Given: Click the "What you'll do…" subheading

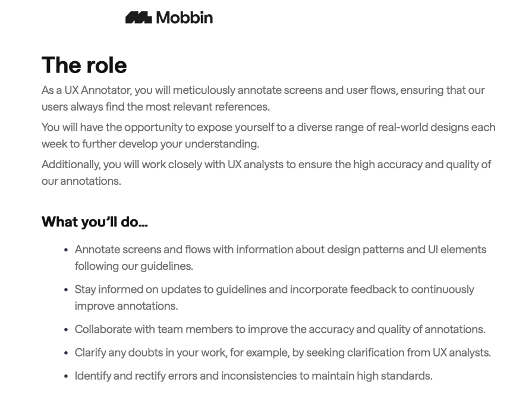Looking at the screenshot, I should [x=95, y=222].
